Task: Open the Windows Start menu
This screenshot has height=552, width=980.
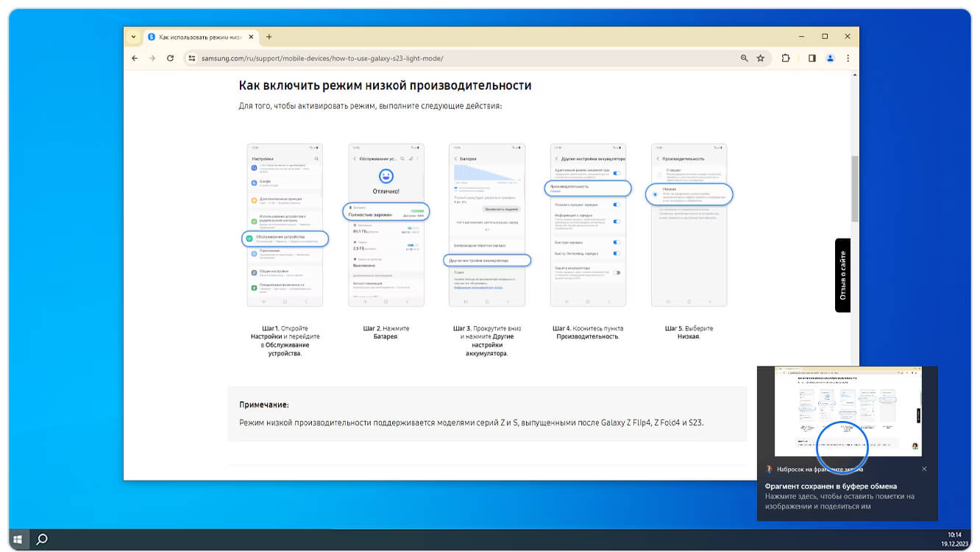Action: pyautogui.click(x=18, y=539)
